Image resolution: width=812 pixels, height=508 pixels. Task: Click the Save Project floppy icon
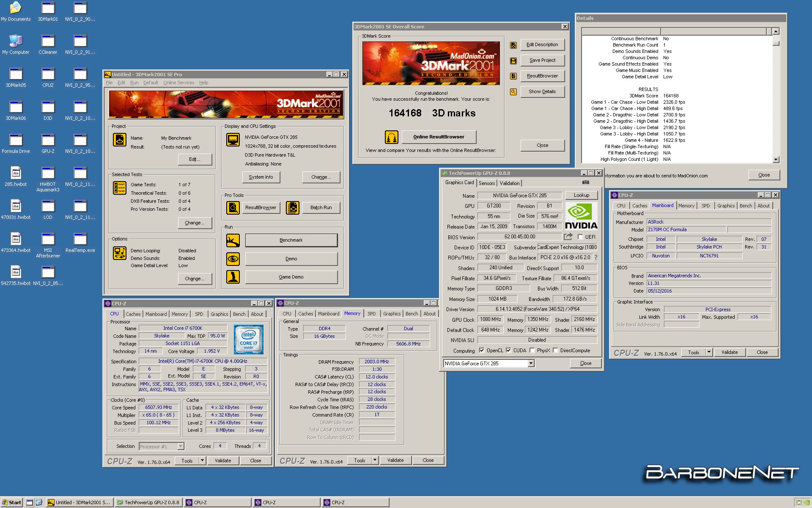click(513, 61)
